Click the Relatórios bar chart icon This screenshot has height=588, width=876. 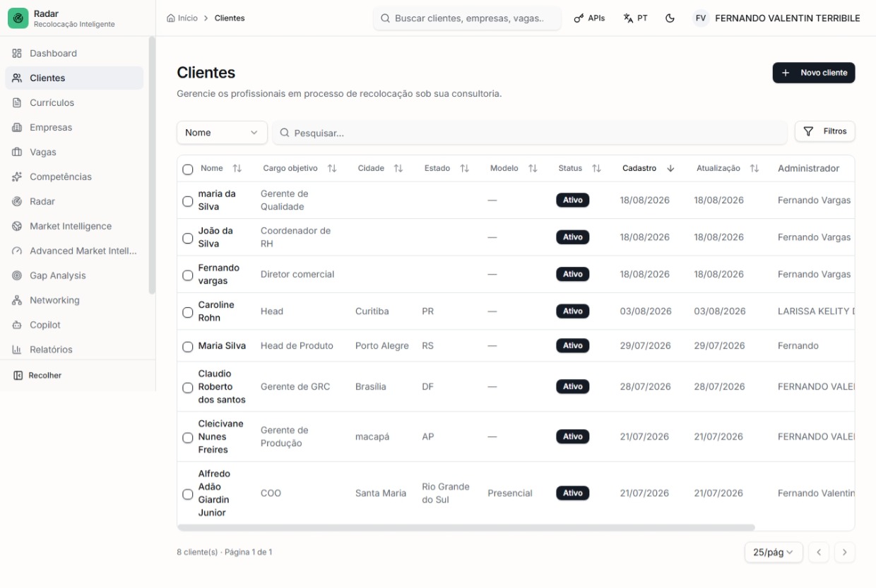tap(17, 349)
